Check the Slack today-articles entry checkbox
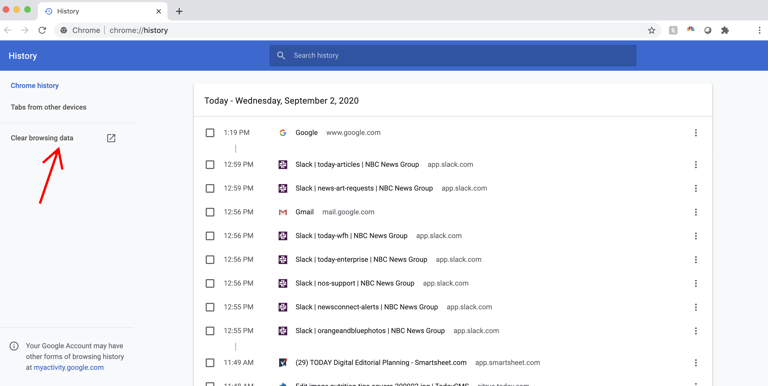The image size is (768, 386). [x=210, y=165]
